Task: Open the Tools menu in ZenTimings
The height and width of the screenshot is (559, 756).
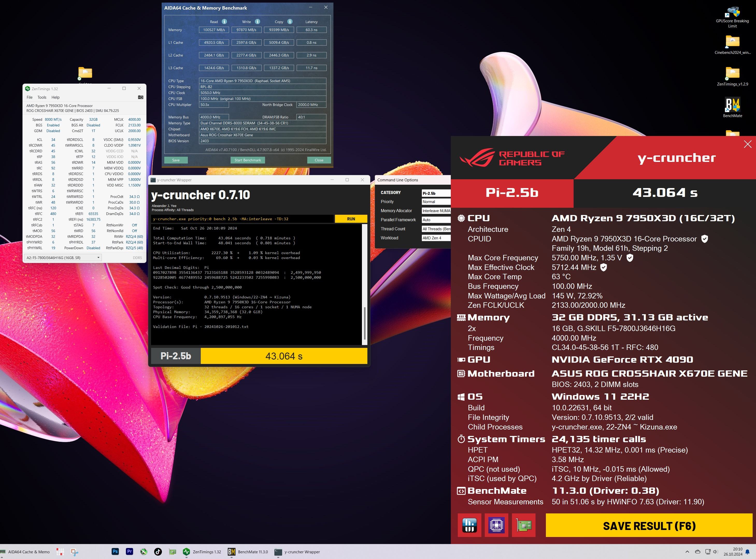Action: [x=42, y=97]
